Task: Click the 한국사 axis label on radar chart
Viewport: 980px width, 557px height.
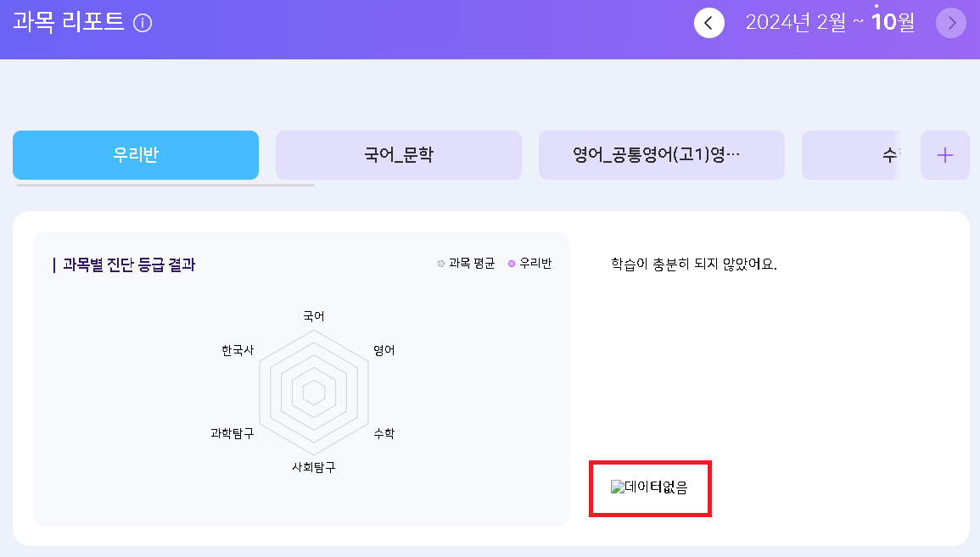Action: pyautogui.click(x=238, y=350)
